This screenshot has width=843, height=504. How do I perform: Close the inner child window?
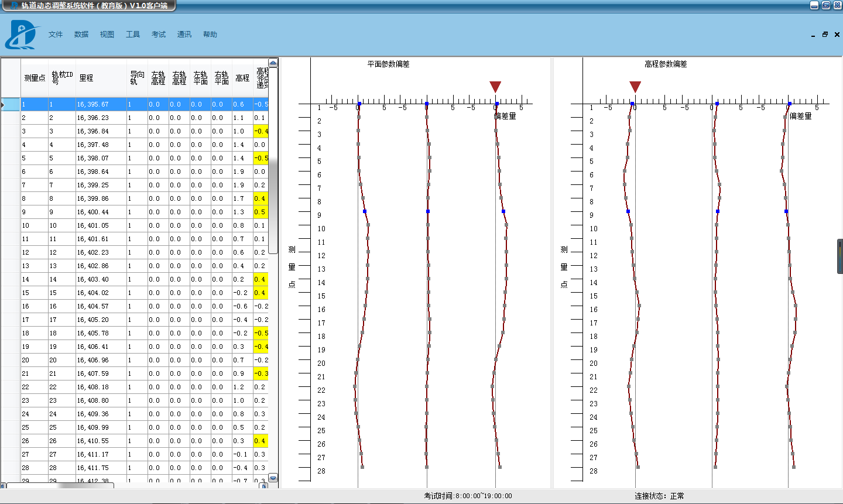pyautogui.click(x=837, y=35)
